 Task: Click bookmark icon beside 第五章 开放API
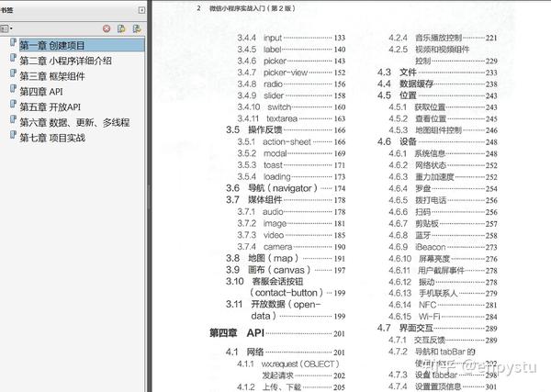coord(13,105)
